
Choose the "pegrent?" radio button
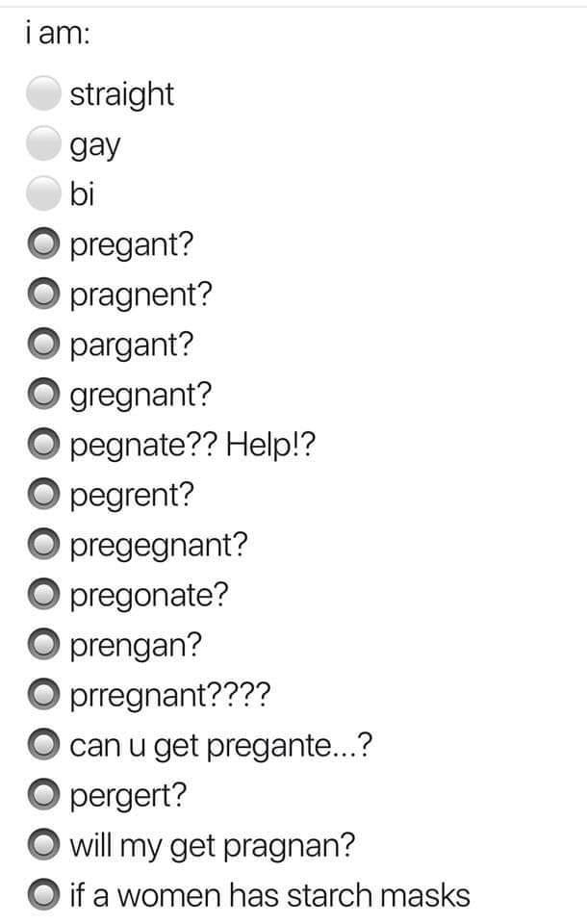(44, 495)
